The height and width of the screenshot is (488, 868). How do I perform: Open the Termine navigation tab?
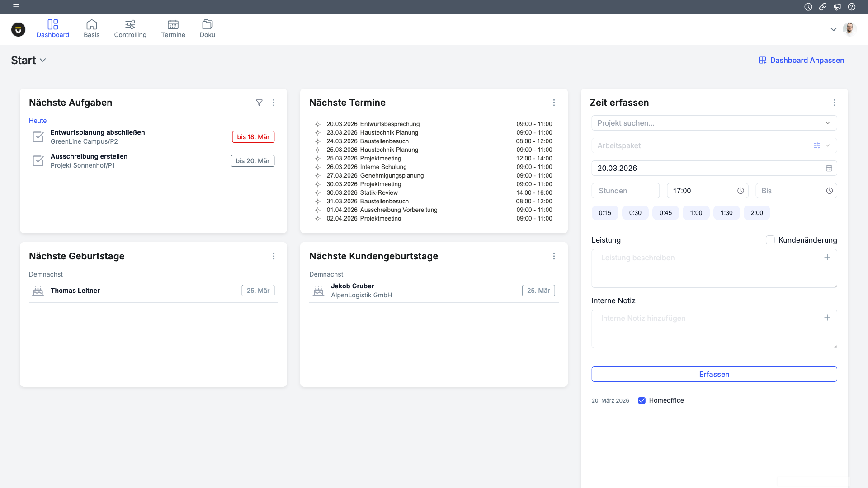tap(173, 29)
